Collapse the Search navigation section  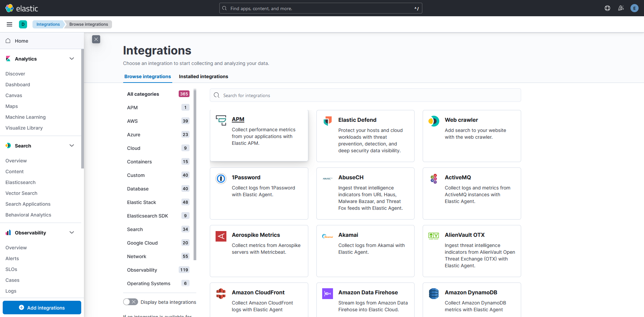point(72,145)
